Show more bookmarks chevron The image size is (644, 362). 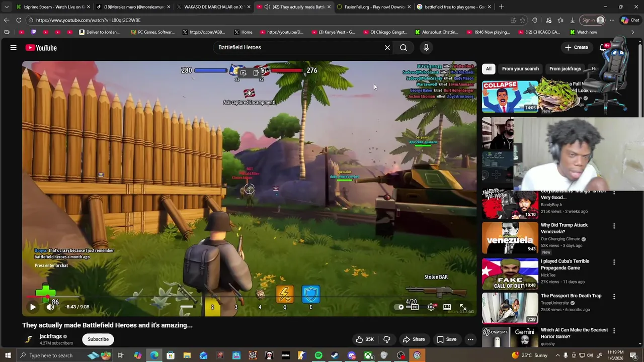coord(632,32)
